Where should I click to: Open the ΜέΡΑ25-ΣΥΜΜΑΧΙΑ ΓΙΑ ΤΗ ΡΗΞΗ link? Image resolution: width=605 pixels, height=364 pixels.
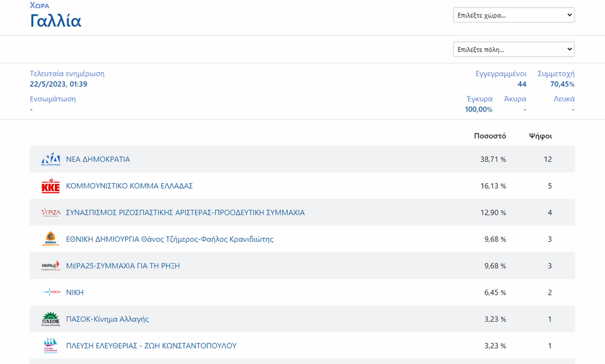[x=123, y=266]
